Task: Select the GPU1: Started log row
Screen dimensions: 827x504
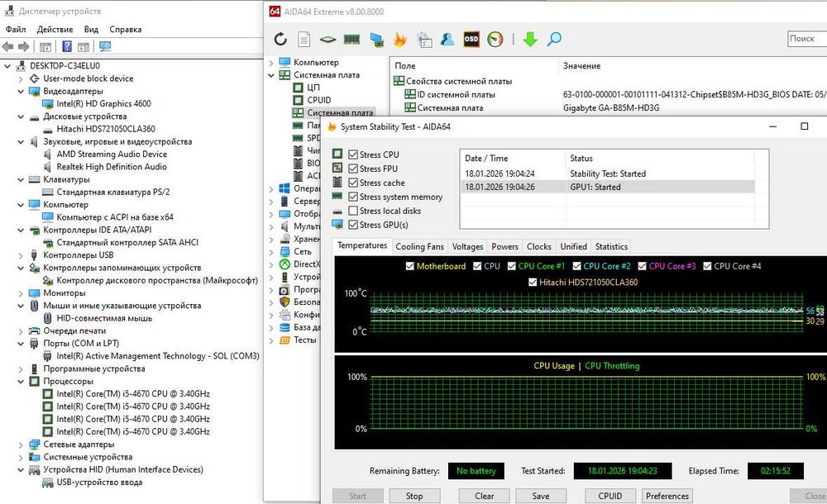Action: tap(608, 188)
